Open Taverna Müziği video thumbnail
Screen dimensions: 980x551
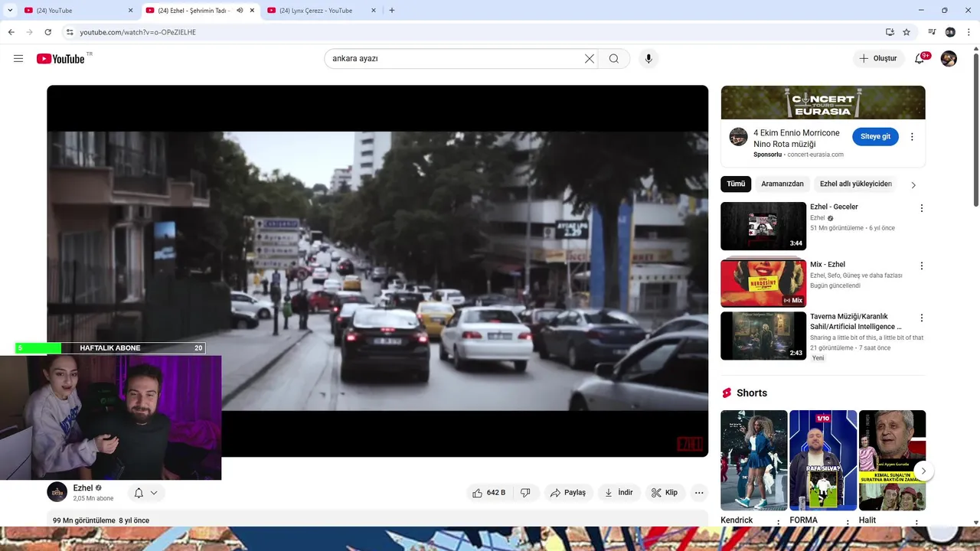763,336
